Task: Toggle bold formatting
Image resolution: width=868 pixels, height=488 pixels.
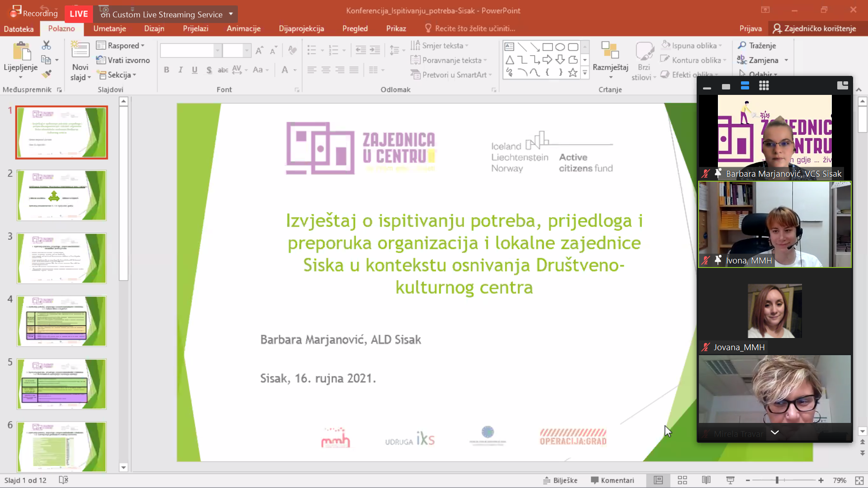Action: click(x=166, y=70)
